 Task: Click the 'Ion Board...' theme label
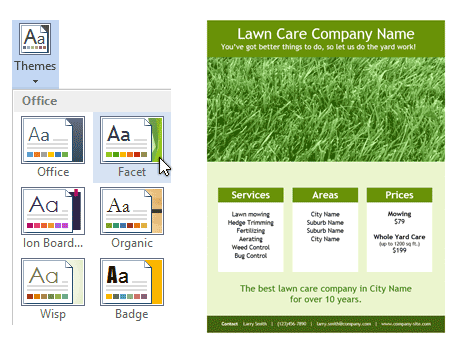pos(53,243)
